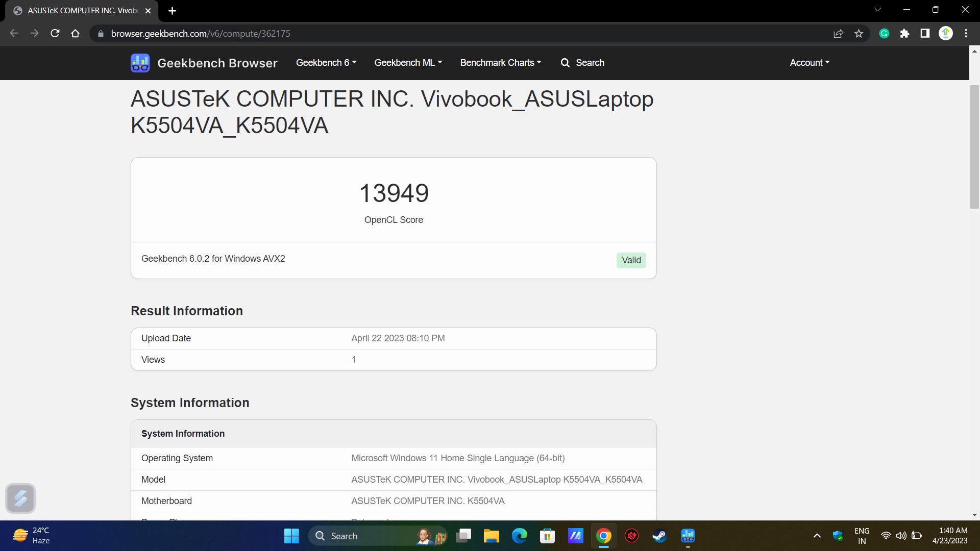
Task: Click the scrollbar down arrow
Action: (x=974, y=515)
